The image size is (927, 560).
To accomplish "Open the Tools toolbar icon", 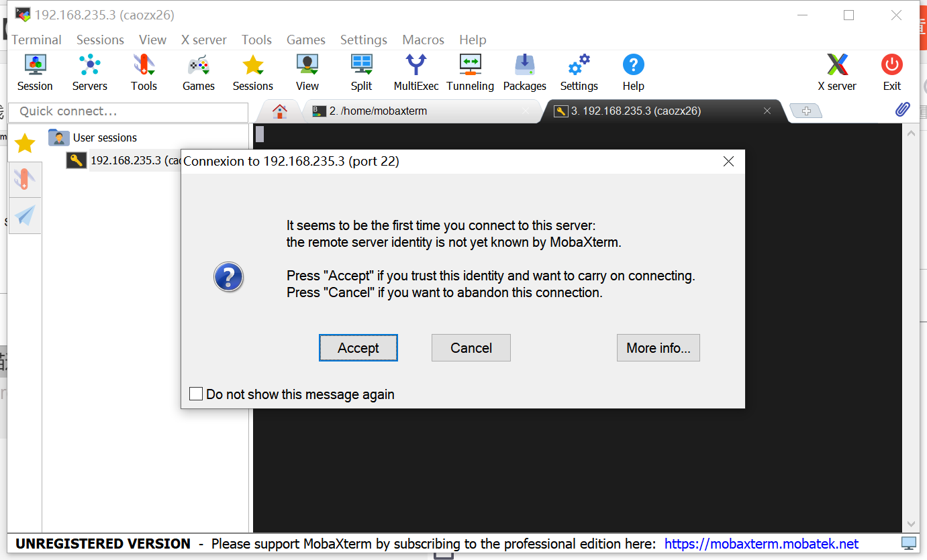I will pyautogui.click(x=144, y=72).
